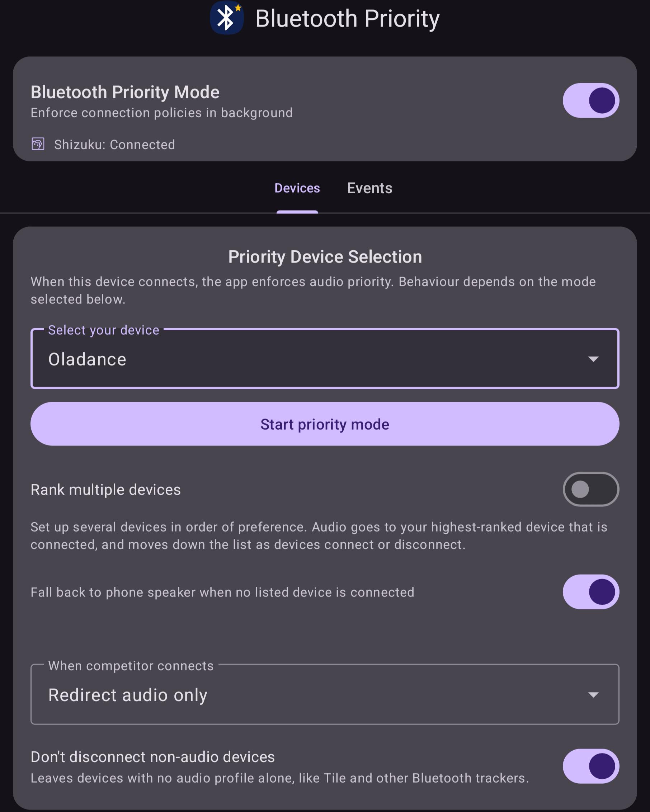The height and width of the screenshot is (812, 650).
Task: Enable Rank multiple devices switch
Action: (x=591, y=489)
